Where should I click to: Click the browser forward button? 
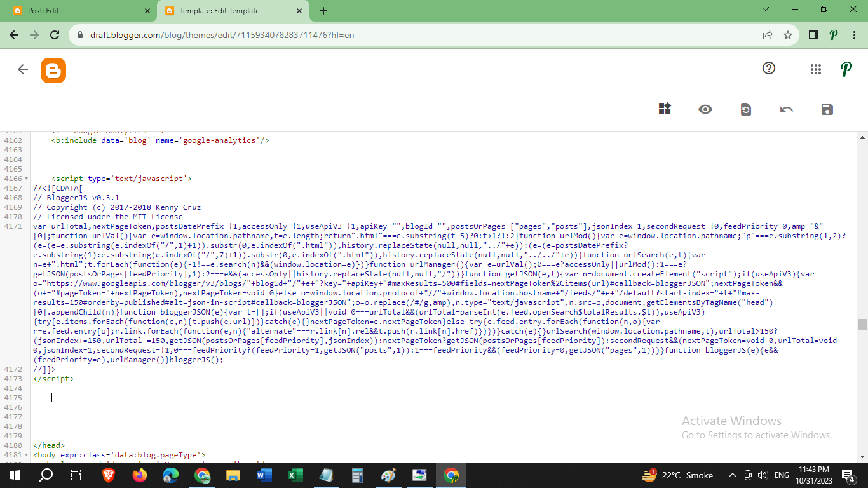pyautogui.click(x=34, y=35)
